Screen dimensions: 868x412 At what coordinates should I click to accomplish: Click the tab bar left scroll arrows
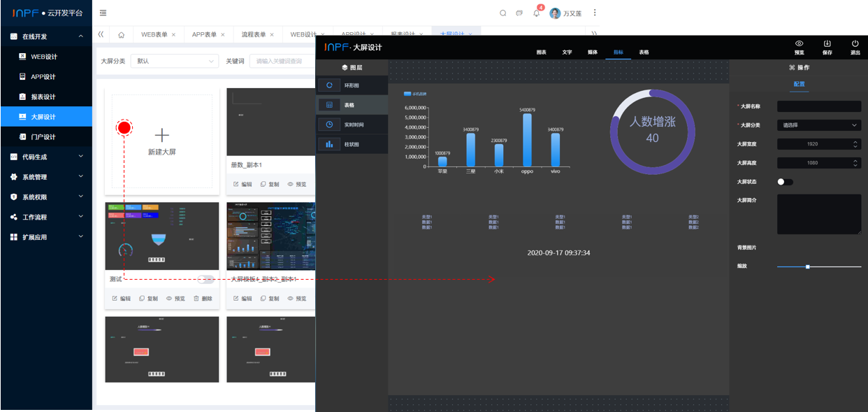[x=101, y=34]
